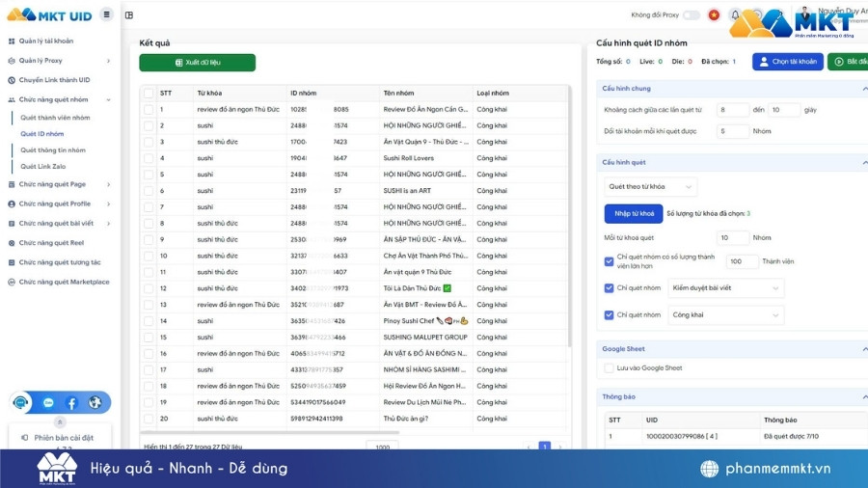Click the Chọn tài khoản button
This screenshot has height=488, width=868.
point(788,62)
